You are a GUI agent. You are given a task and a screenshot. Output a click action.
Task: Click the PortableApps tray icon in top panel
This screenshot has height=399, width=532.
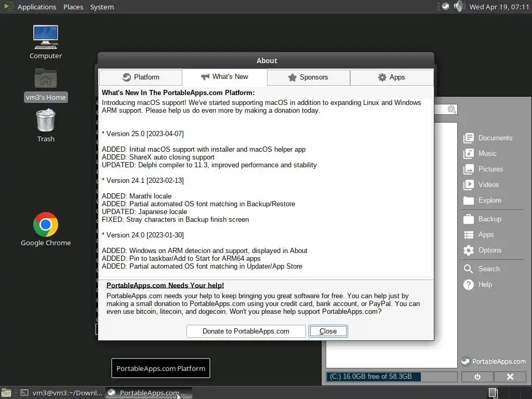coord(445,6)
